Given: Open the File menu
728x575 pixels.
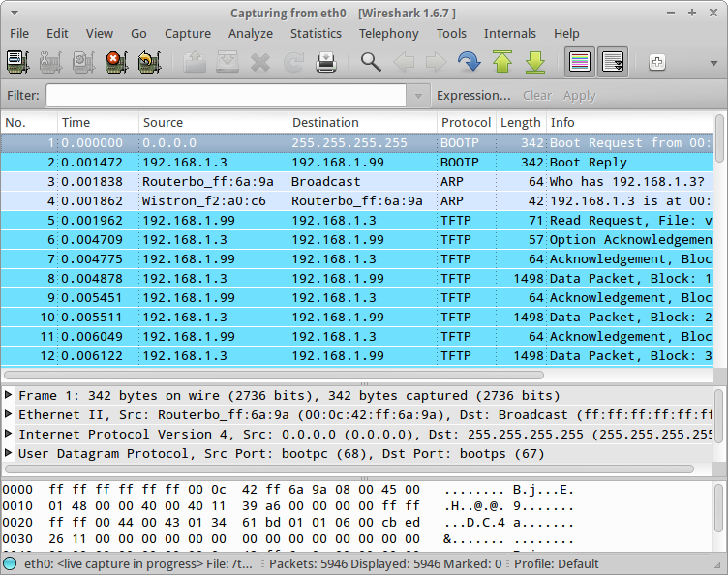Looking at the screenshot, I should point(19,34).
